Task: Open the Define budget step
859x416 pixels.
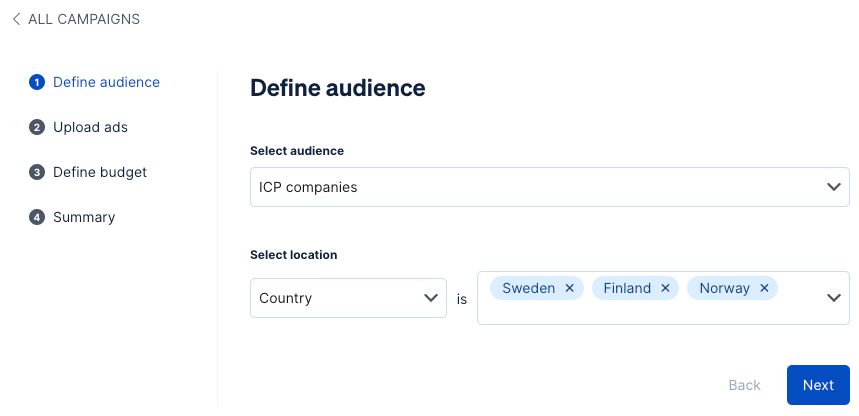Action: (x=100, y=173)
